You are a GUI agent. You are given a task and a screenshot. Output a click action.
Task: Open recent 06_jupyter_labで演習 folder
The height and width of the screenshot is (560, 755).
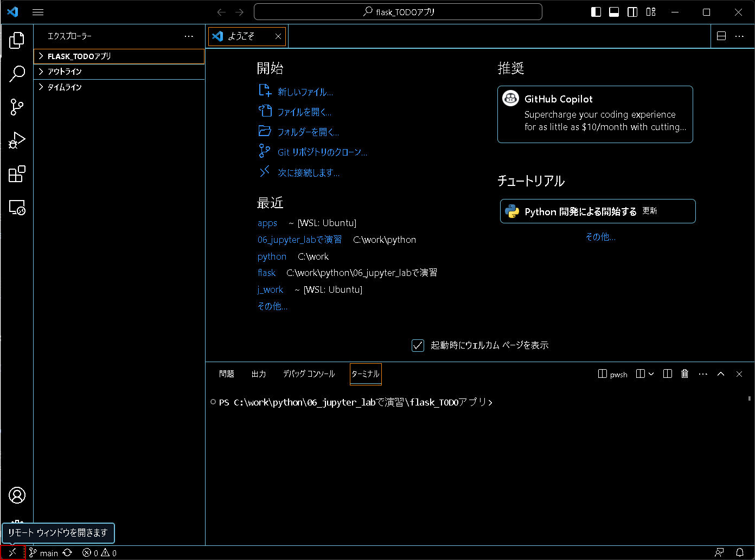tap(299, 240)
